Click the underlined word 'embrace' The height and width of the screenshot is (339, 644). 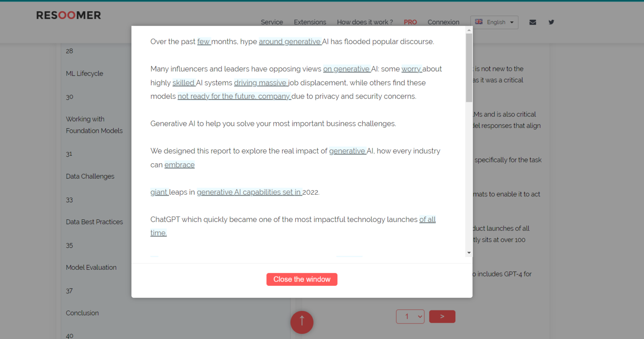(179, 165)
